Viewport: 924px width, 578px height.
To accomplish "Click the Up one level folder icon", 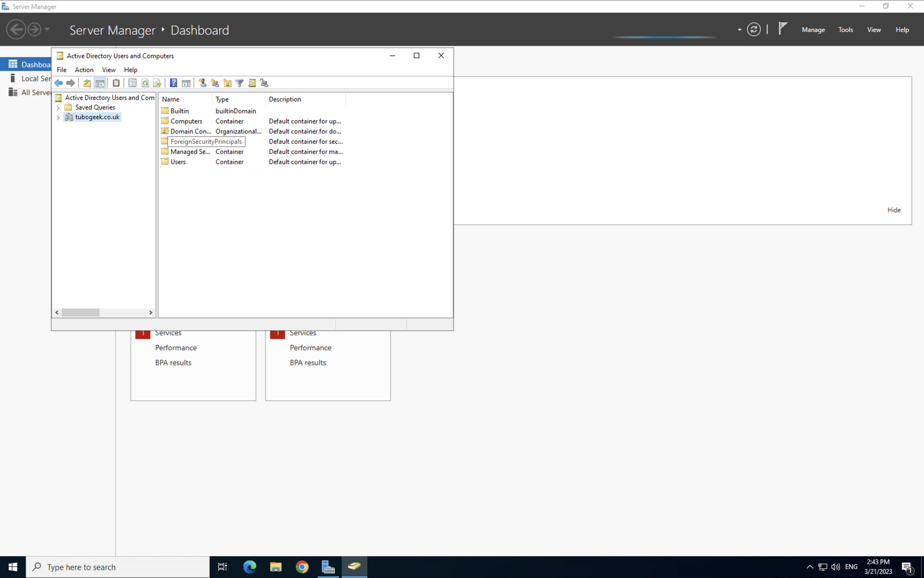I will [87, 83].
